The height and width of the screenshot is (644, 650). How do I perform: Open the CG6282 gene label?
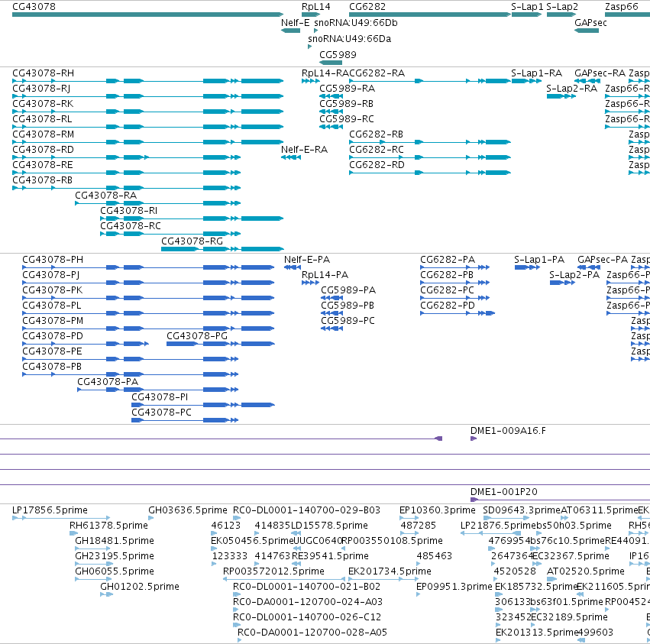click(x=367, y=7)
